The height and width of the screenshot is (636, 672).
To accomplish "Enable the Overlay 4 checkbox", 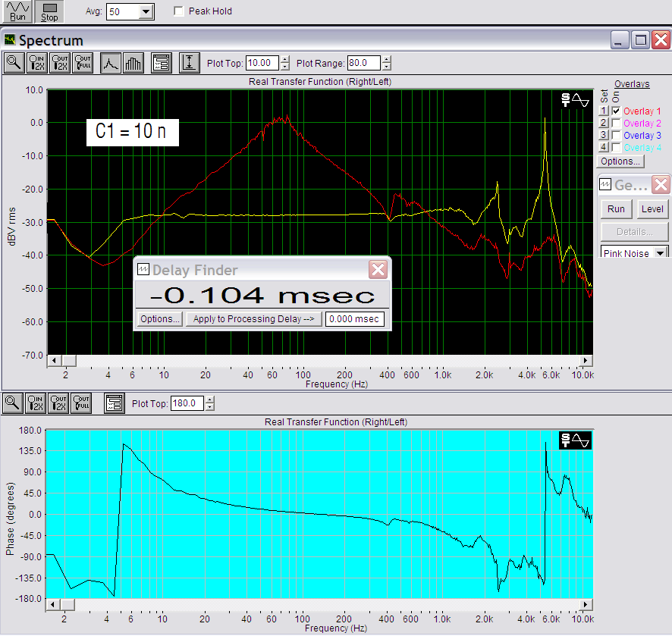I will (616, 147).
